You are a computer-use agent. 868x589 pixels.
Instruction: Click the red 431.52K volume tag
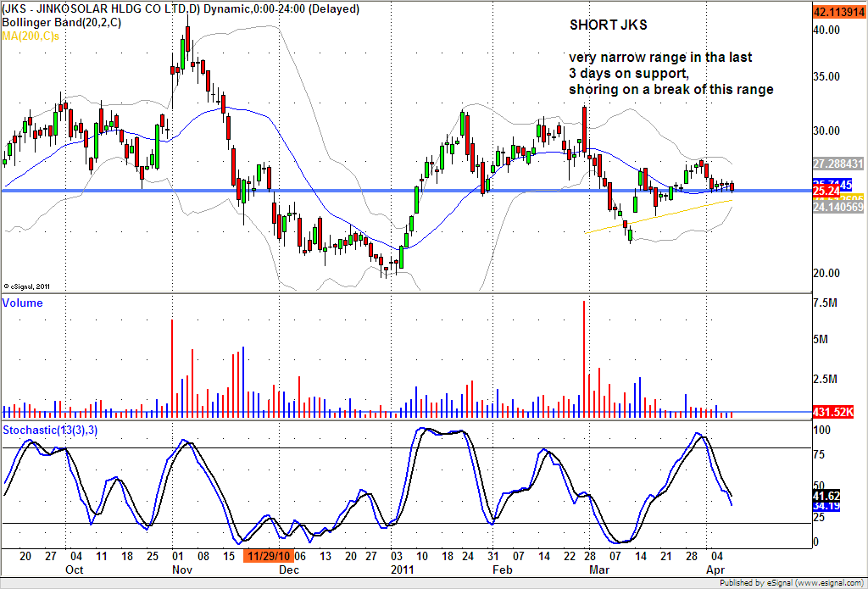tap(834, 413)
